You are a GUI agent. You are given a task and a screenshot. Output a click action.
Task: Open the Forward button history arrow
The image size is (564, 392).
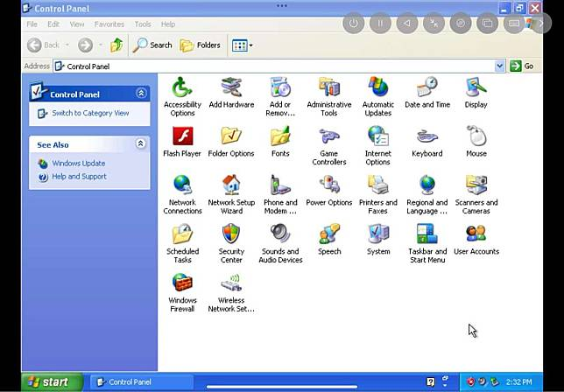pos(101,45)
